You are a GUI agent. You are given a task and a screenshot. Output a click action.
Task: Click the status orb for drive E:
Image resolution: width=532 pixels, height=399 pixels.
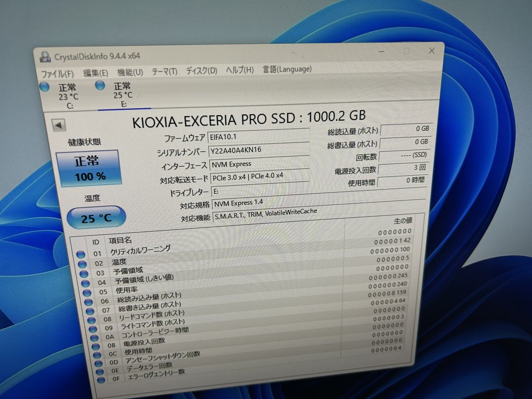click(100, 86)
